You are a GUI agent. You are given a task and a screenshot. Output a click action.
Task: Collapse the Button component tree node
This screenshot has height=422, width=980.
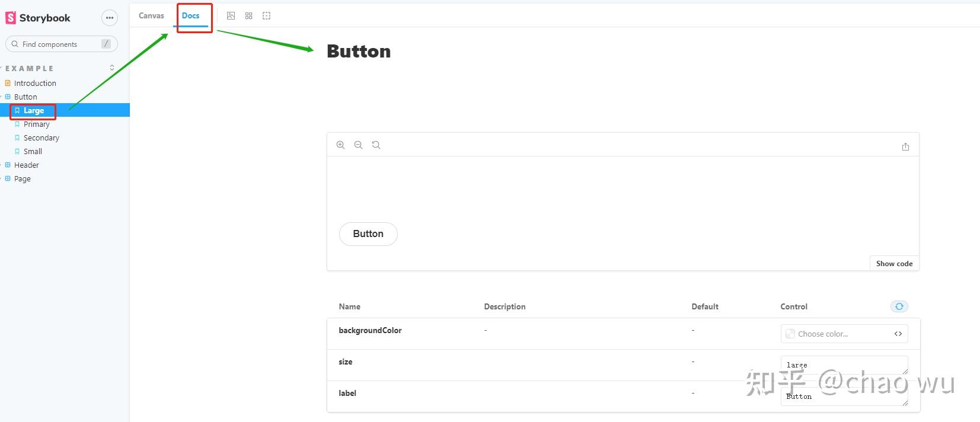tap(25, 97)
